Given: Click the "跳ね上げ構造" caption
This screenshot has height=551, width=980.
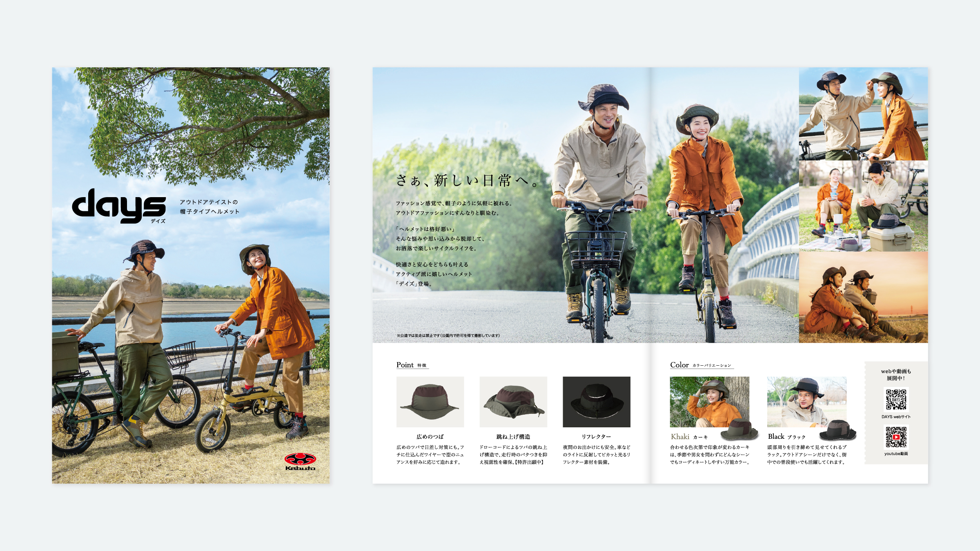Looking at the screenshot, I should pos(513,437).
